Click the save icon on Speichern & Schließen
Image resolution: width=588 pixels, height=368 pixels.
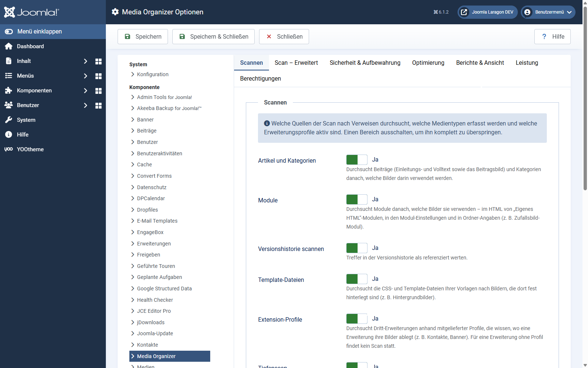point(182,36)
